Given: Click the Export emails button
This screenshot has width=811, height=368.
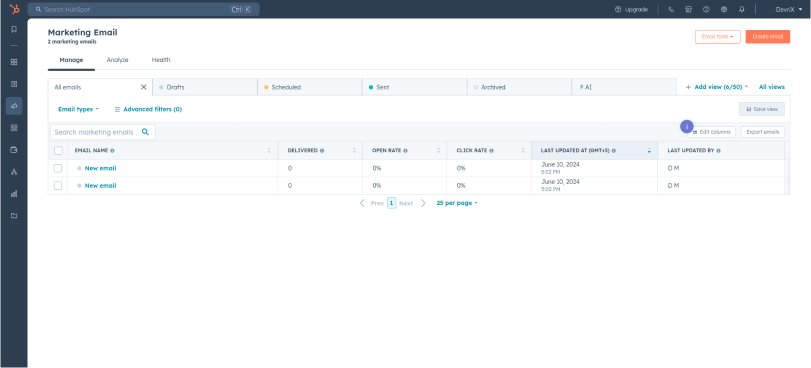Looking at the screenshot, I should pos(762,132).
